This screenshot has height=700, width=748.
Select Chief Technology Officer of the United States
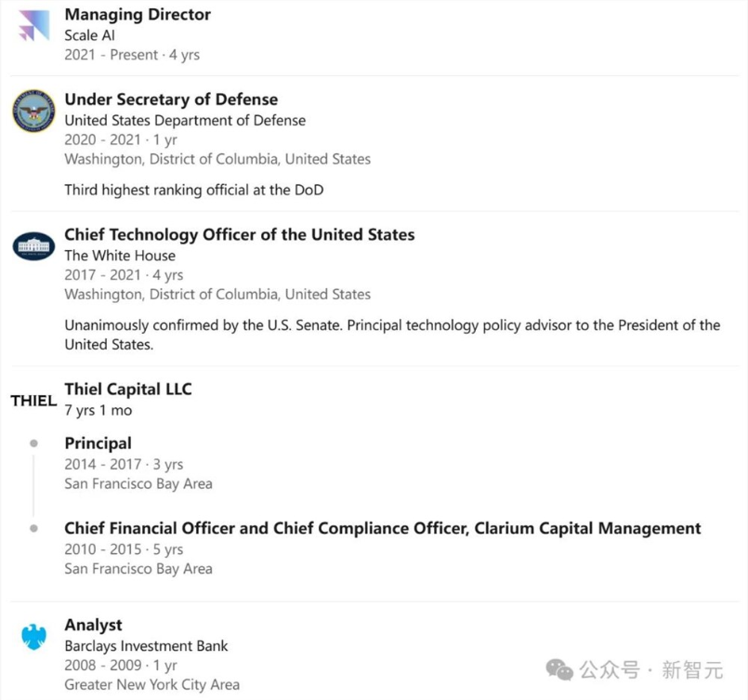tap(239, 234)
